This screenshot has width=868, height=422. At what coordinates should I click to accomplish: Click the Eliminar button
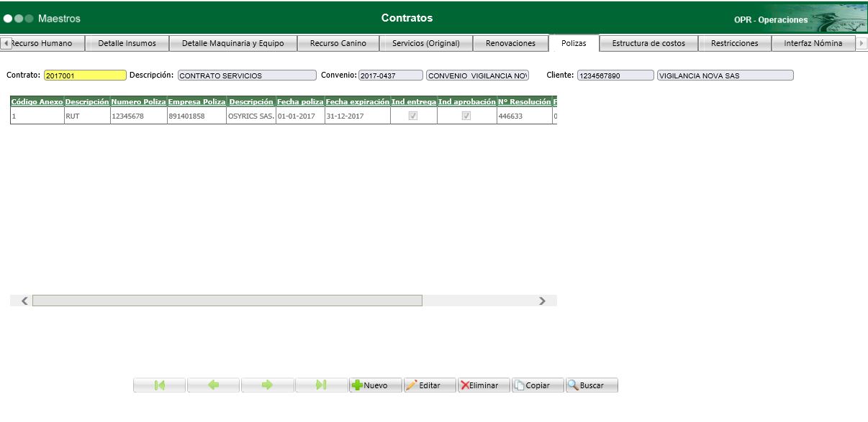click(x=484, y=385)
